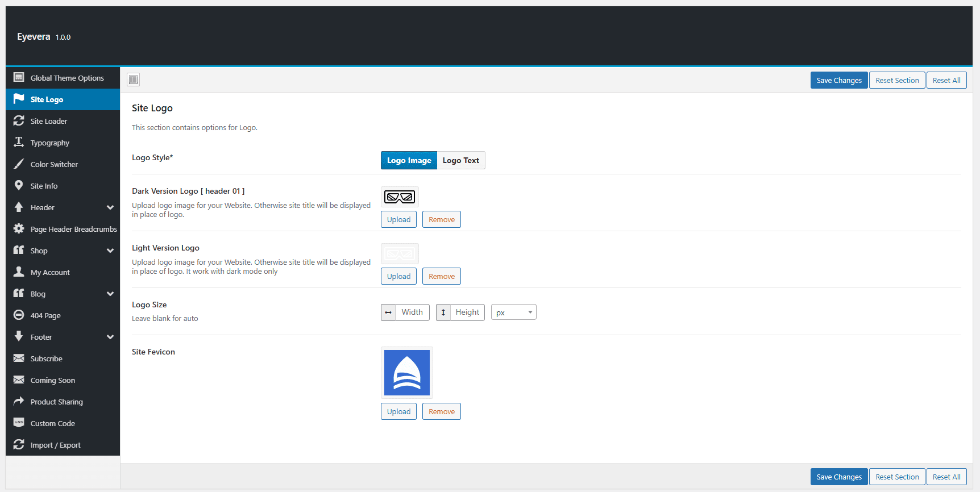Click the Global Theme Options icon
Image resolution: width=980 pixels, height=492 pixels.
(19, 77)
